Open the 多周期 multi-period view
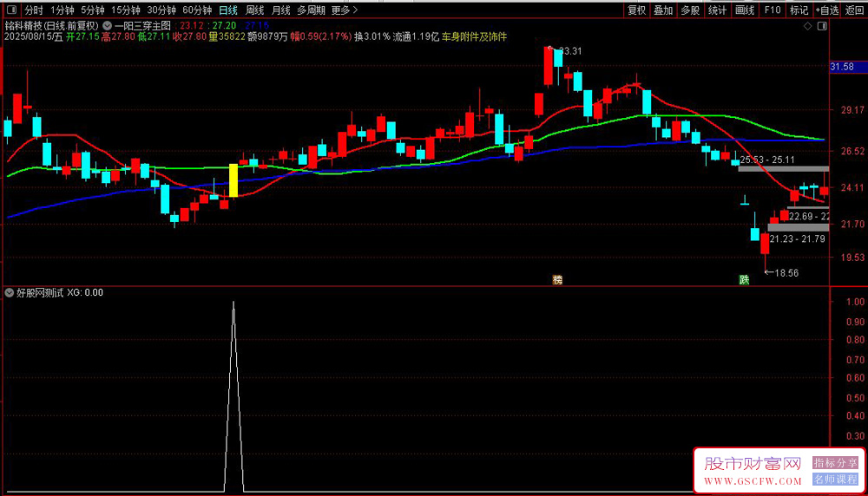868x496 pixels. pyautogui.click(x=311, y=10)
